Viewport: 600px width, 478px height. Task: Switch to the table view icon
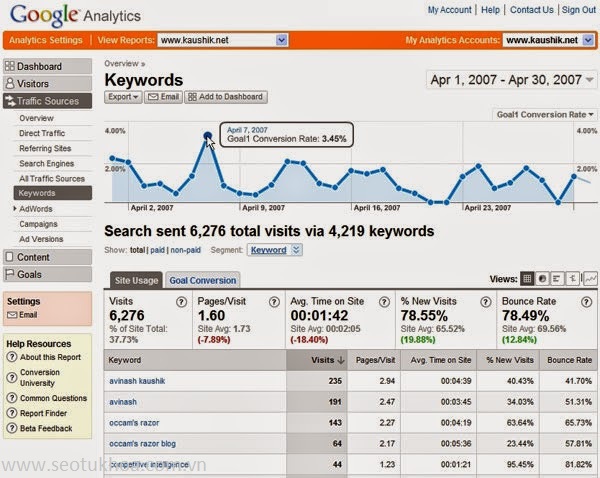(x=527, y=279)
